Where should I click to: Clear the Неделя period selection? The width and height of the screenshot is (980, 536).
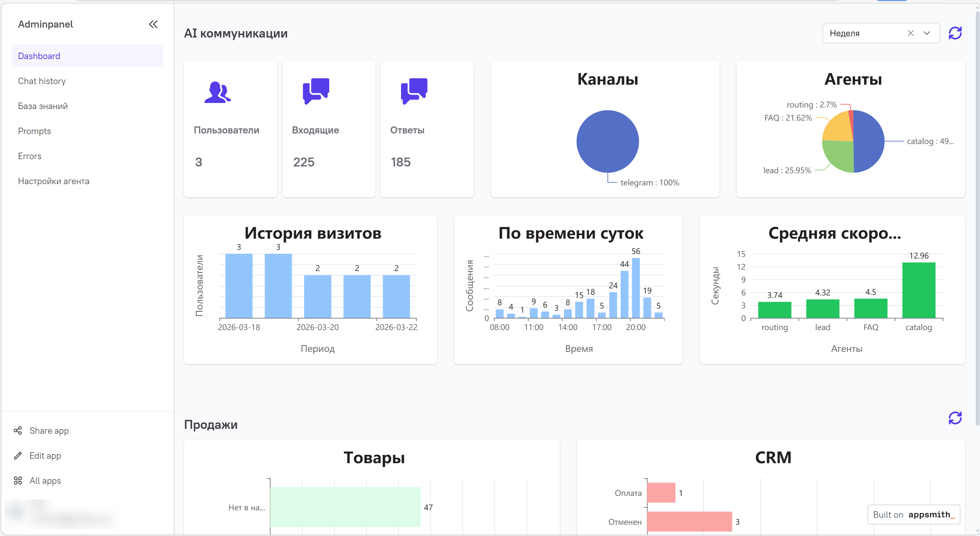(910, 33)
